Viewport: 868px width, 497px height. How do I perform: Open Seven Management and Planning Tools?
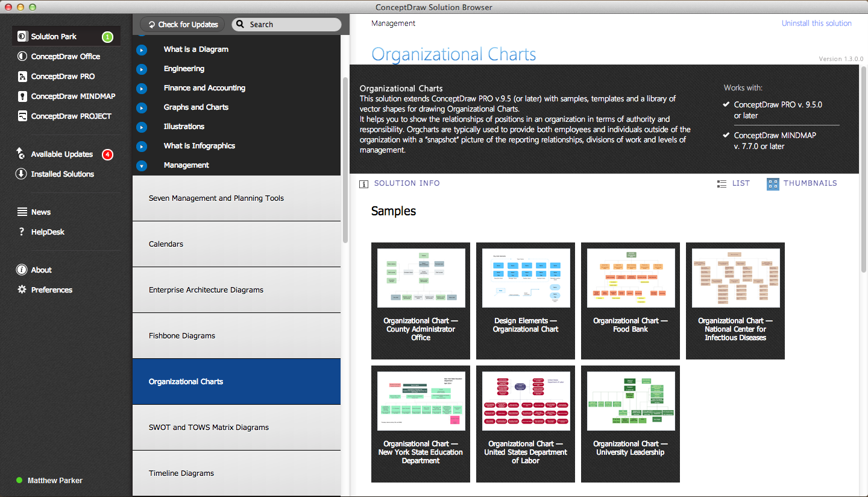pos(236,198)
